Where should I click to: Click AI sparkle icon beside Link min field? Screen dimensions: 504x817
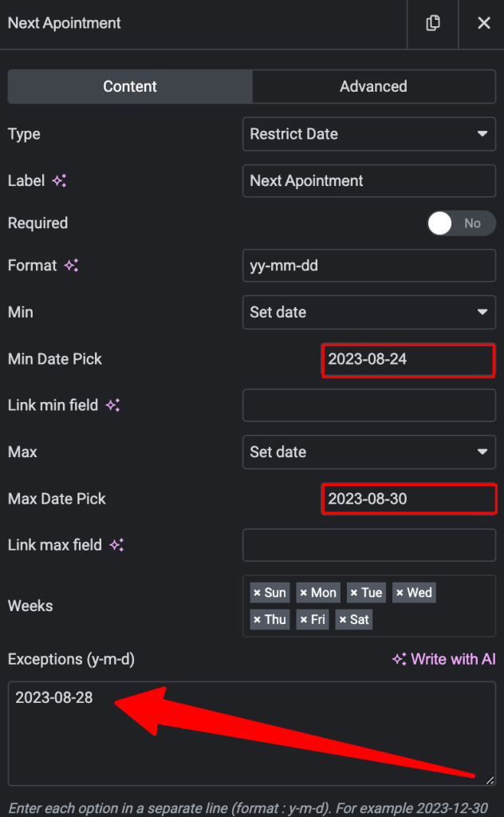coord(113,405)
